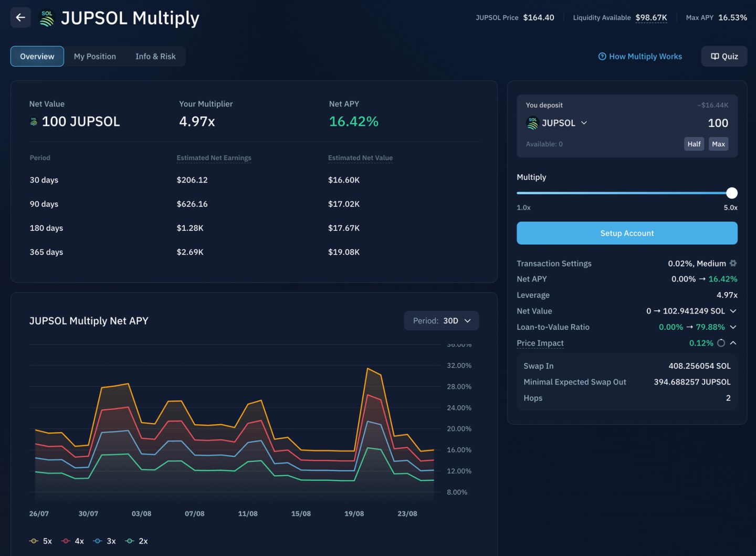Click the Multiply slider handle at 5.0x
The height and width of the screenshot is (556, 756).
(731, 193)
